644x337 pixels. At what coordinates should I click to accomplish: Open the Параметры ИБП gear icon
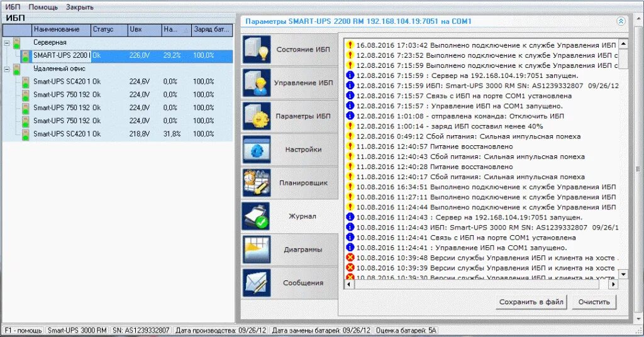(257, 116)
